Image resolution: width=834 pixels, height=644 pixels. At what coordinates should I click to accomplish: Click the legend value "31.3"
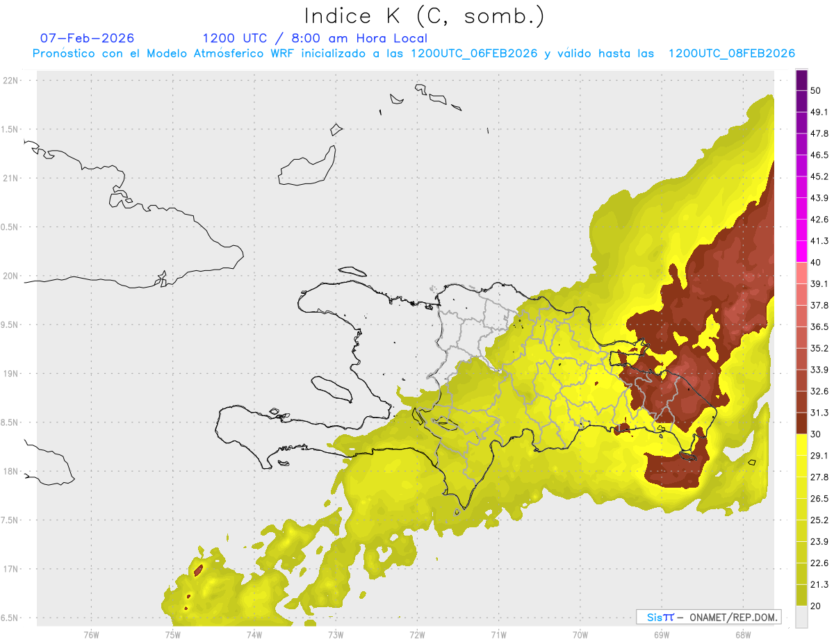(x=819, y=413)
